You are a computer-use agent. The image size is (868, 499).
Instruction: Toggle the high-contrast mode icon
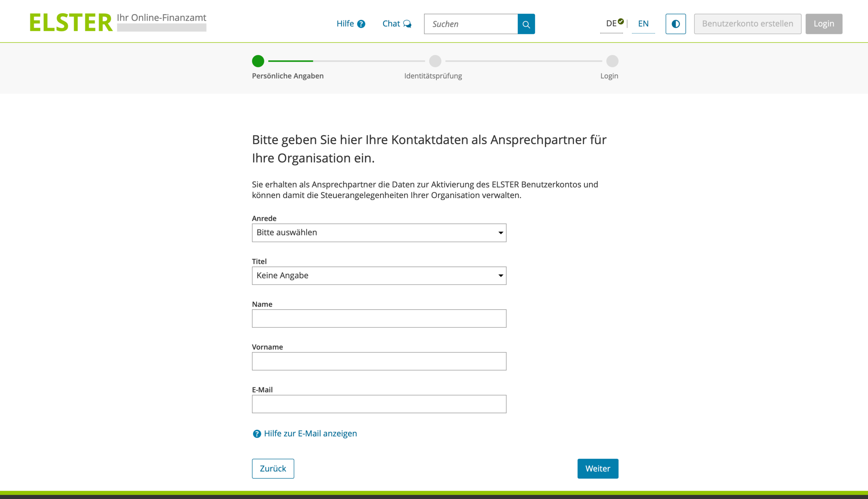coord(675,24)
